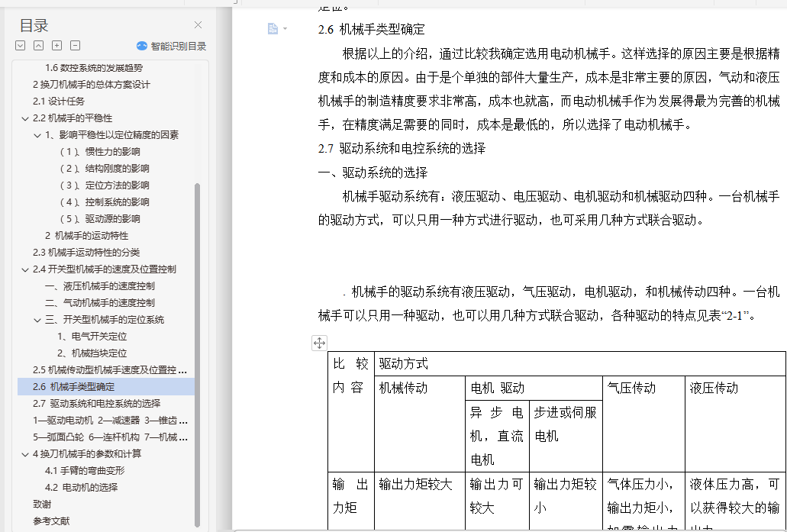Open 2.5 机械传动型机械手速度及位置控... entry

pos(110,370)
